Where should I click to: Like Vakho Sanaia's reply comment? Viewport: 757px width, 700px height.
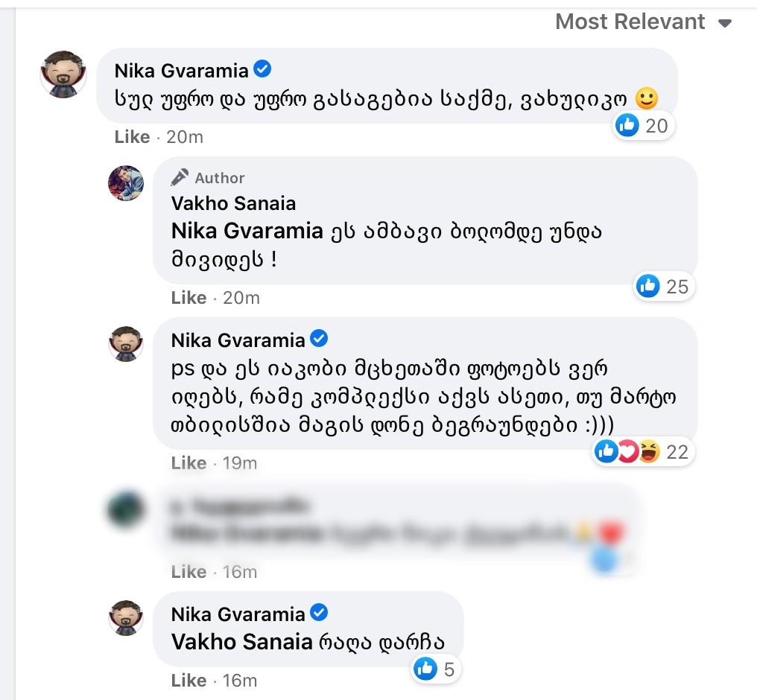tap(189, 298)
